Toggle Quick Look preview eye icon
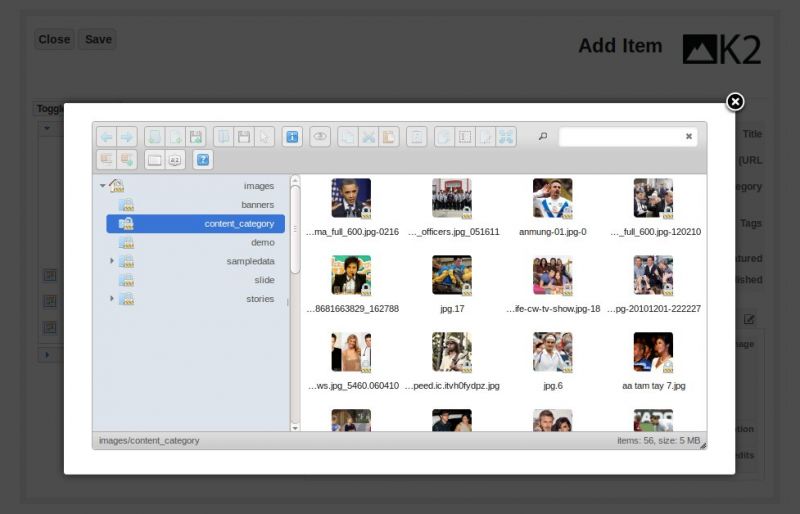800x514 pixels. tap(320, 137)
